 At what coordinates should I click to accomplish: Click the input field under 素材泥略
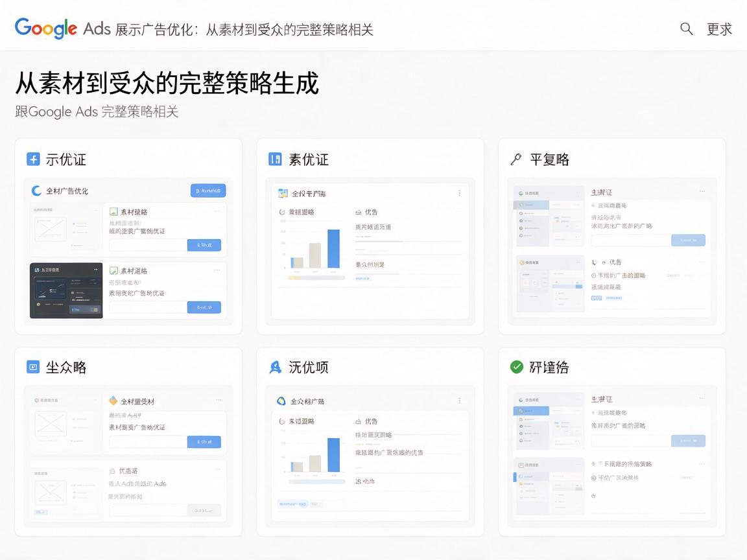coord(148,307)
